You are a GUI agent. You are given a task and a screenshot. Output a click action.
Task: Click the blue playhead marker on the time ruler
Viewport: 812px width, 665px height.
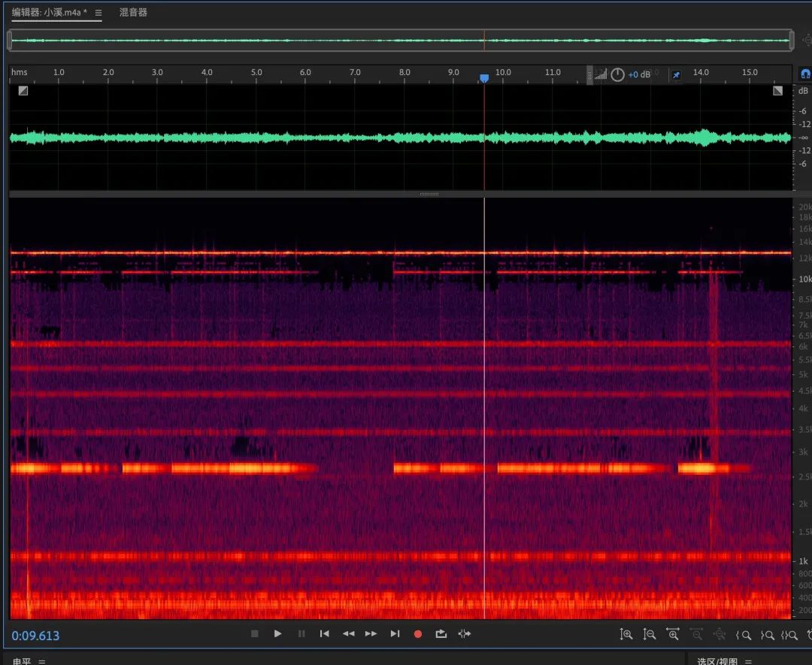484,77
